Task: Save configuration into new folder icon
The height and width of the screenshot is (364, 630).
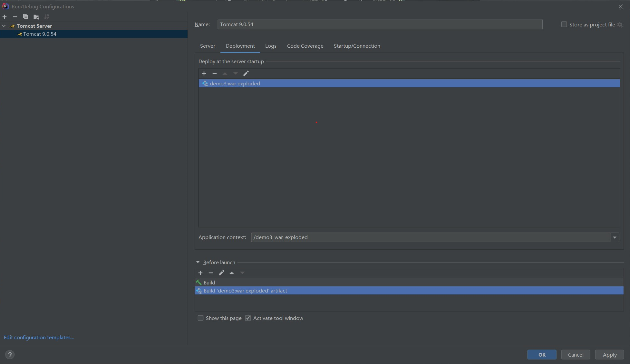Action: 36,17
